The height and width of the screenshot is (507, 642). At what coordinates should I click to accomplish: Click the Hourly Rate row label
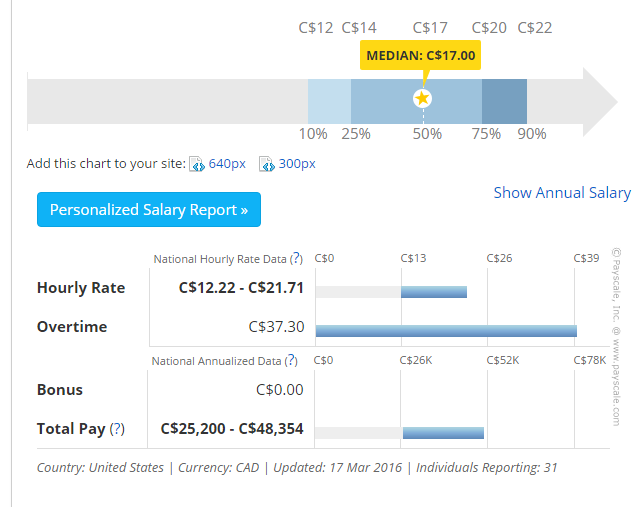coord(81,288)
